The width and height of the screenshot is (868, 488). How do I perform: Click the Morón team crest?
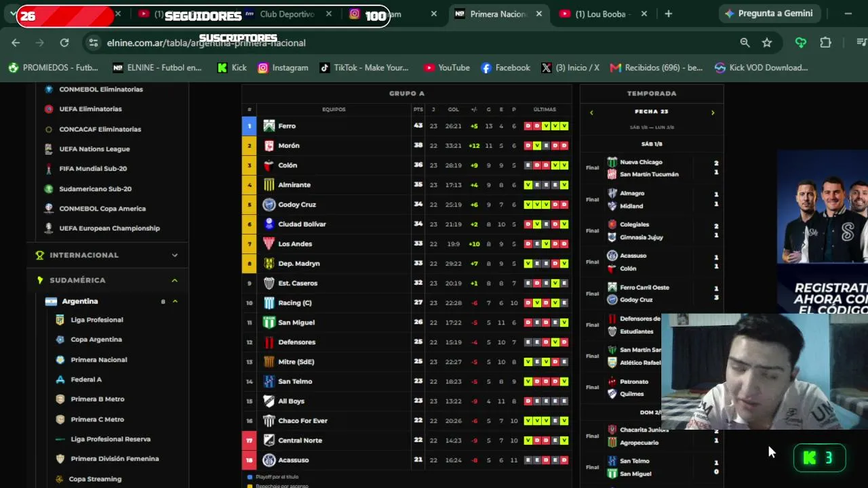pyautogui.click(x=269, y=146)
